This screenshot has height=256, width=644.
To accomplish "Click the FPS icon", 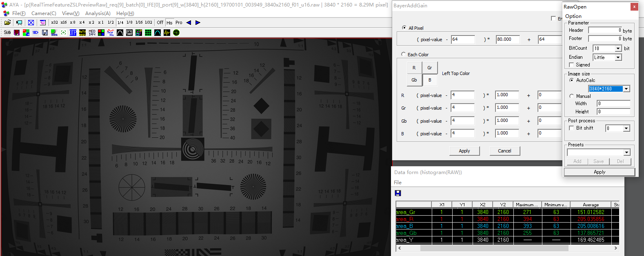I will (x=54, y=33).
